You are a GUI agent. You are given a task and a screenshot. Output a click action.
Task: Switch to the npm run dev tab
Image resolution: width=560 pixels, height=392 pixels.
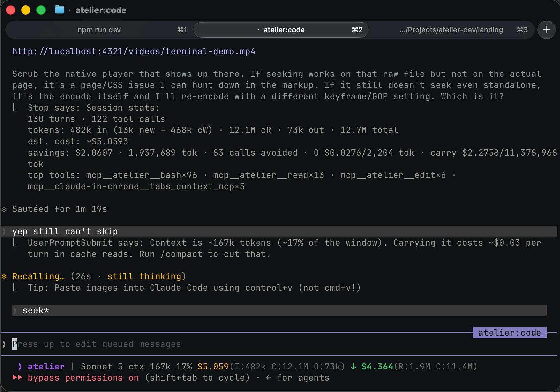tap(99, 30)
